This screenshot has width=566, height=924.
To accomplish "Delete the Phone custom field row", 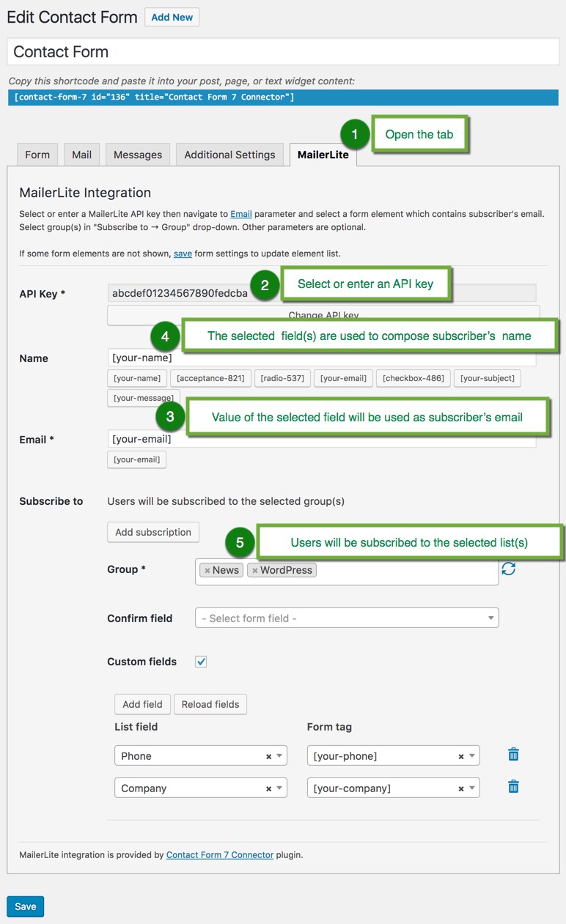I will 514,754.
